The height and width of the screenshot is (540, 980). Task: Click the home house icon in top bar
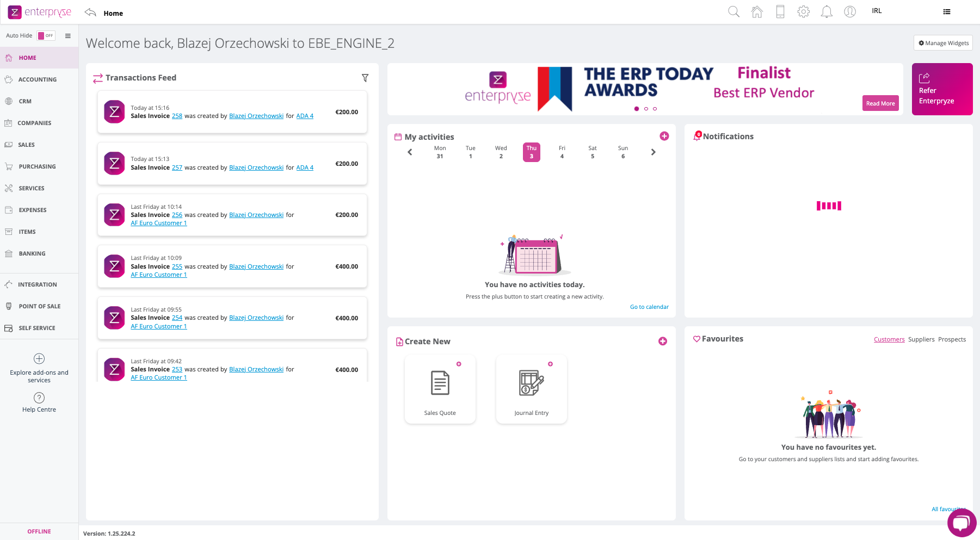pos(757,11)
